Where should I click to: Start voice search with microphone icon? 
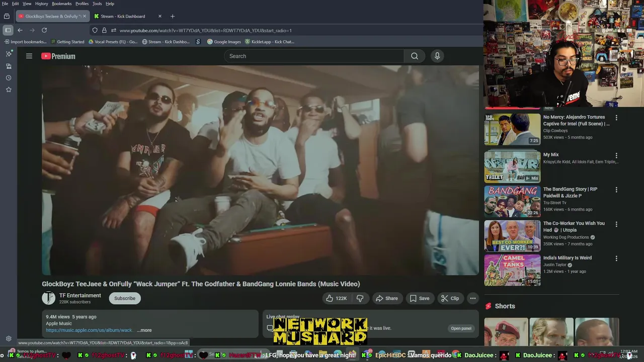click(x=437, y=56)
